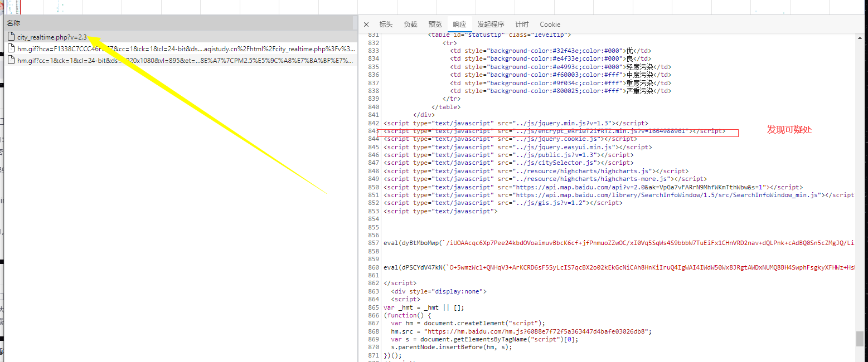The height and width of the screenshot is (362, 868).
Task: Click the table cell line containing 良
Action: pyautogui.click(x=550, y=59)
